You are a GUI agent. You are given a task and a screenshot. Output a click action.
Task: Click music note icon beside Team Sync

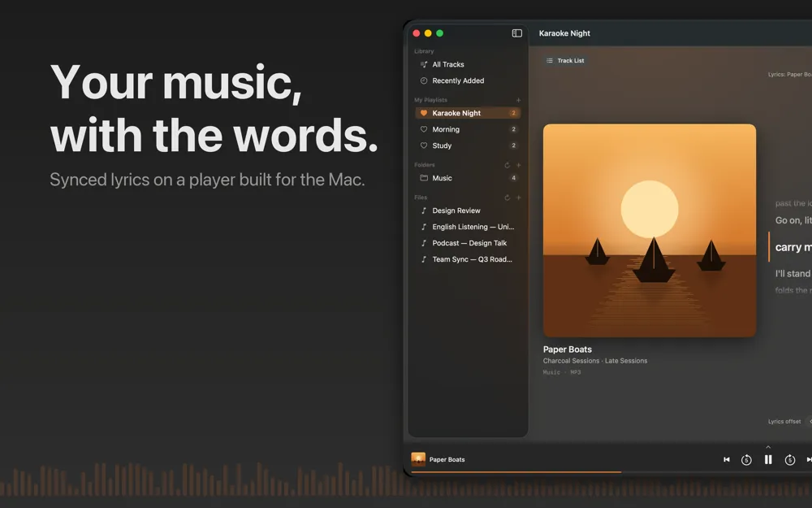click(424, 259)
